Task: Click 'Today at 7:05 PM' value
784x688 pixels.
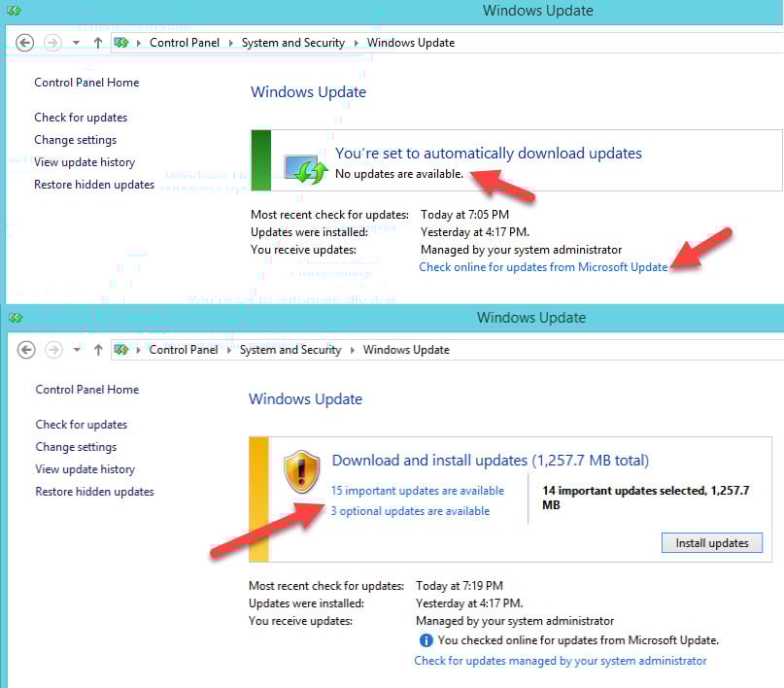Action: pyautogui.click(x=464, y=215)
